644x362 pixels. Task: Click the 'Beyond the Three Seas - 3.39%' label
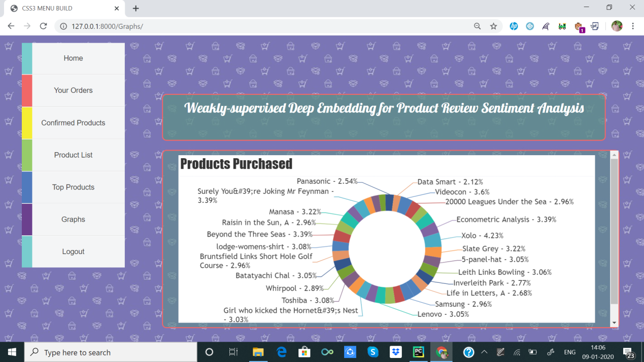click(x=259, y=234)
